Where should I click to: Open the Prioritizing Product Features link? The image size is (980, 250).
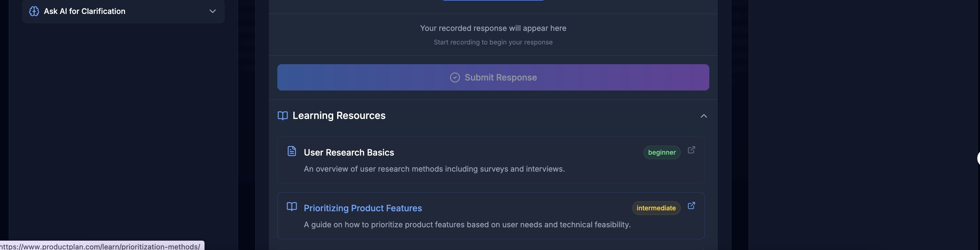click(363, 208)
